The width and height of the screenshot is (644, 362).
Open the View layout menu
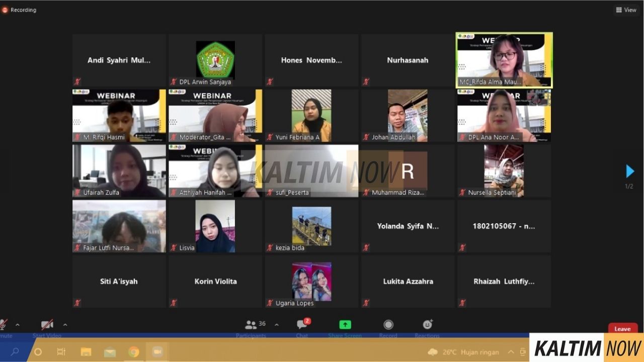point(626,10)
